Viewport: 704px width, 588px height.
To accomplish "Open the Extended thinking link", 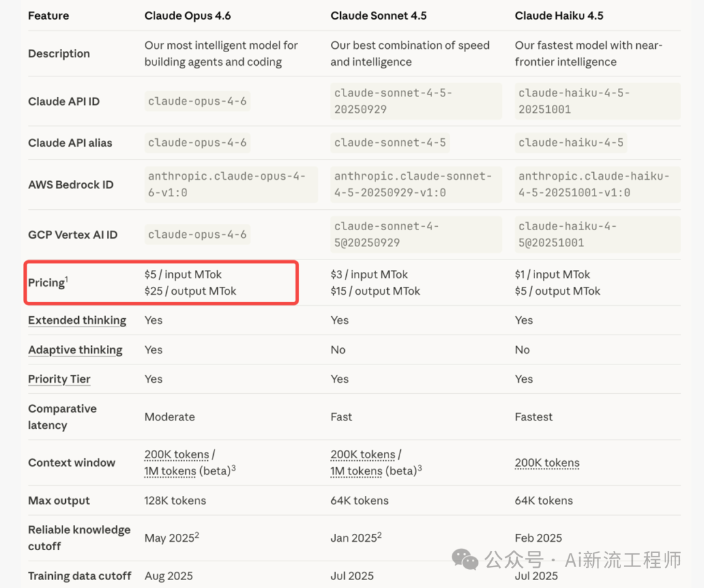I will tap(77, 320).
